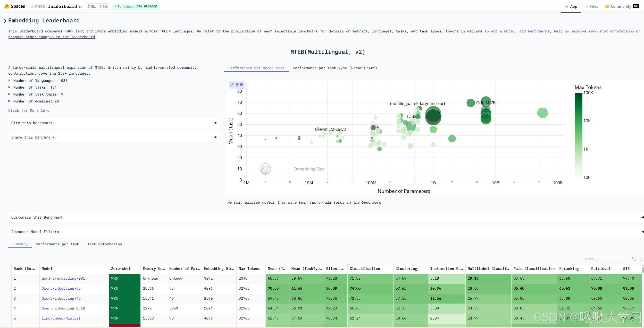Click the Max Tokens color scale bar
644x328 pixels.
coord(578,135)
